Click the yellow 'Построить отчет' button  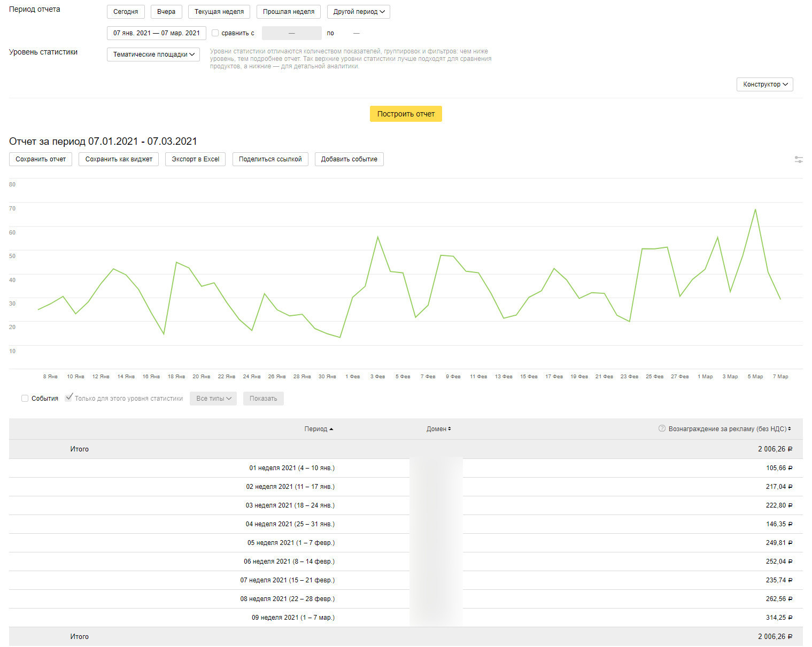coord(406,114)
